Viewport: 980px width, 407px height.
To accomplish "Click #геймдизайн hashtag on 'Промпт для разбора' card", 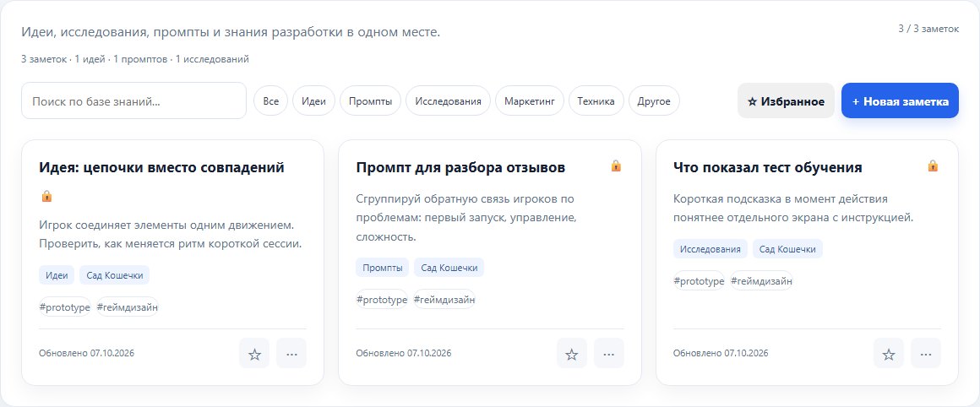I will 444,300.
